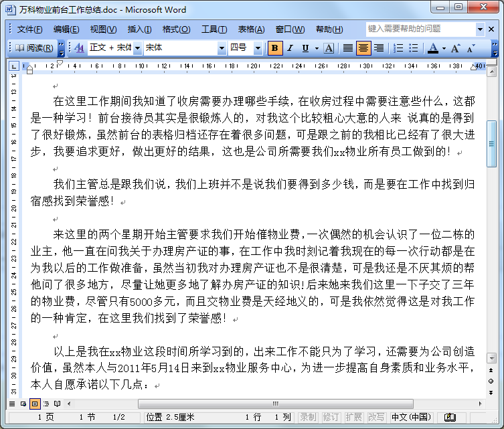The image size is (504, 429).
Task: Open Styles and Formatting pane icon
Action: [x=79, y=48]
